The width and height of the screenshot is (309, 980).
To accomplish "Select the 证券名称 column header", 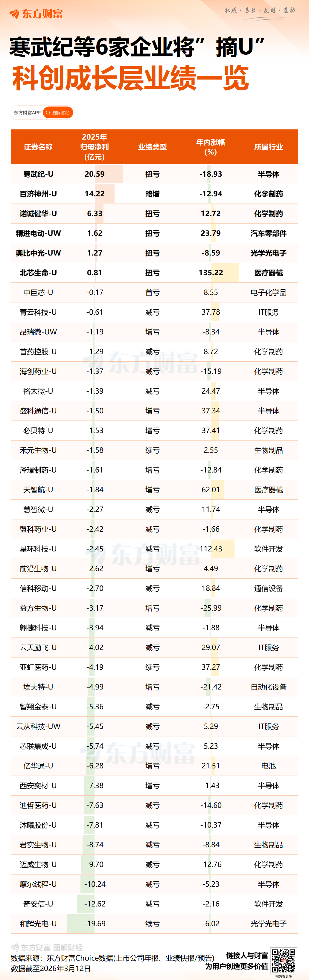I will tap(38, 147).
